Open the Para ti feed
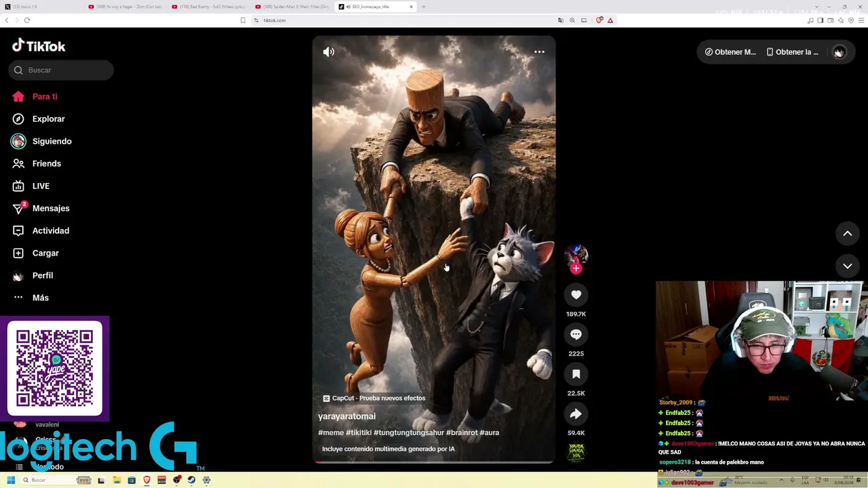This screenshot has height=488, width=868. tap(45, 96)
